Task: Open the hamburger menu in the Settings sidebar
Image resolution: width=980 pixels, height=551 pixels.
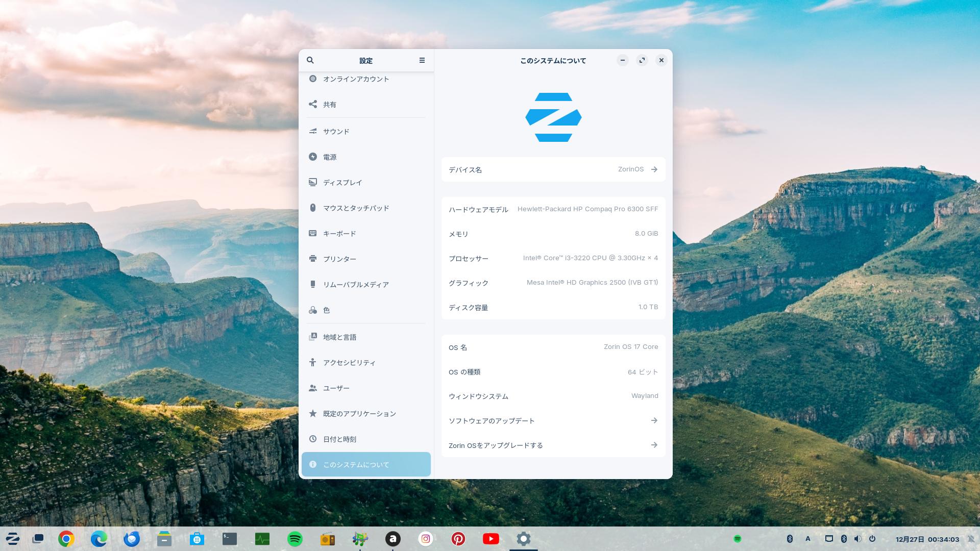Action: click(x=422, y=60)
